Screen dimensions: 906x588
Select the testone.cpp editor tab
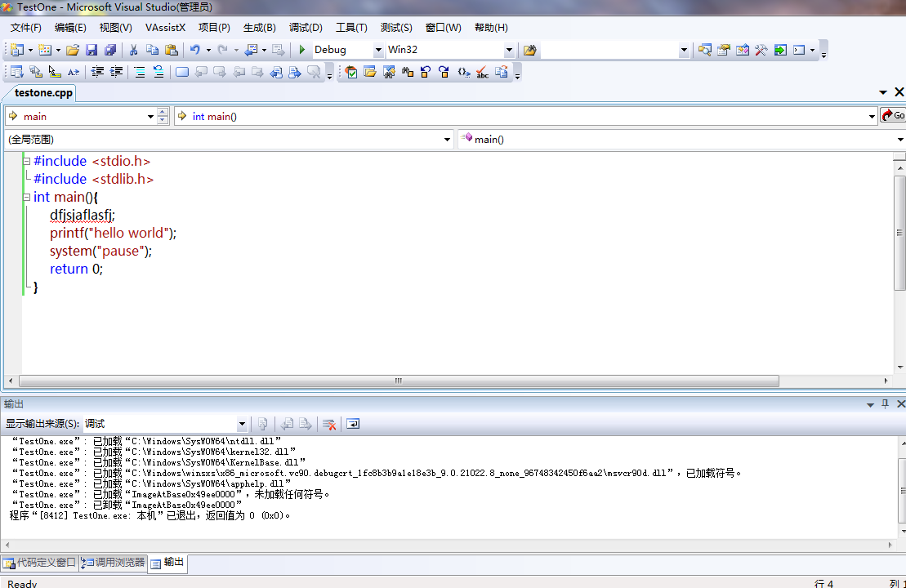tap(43, 93)
